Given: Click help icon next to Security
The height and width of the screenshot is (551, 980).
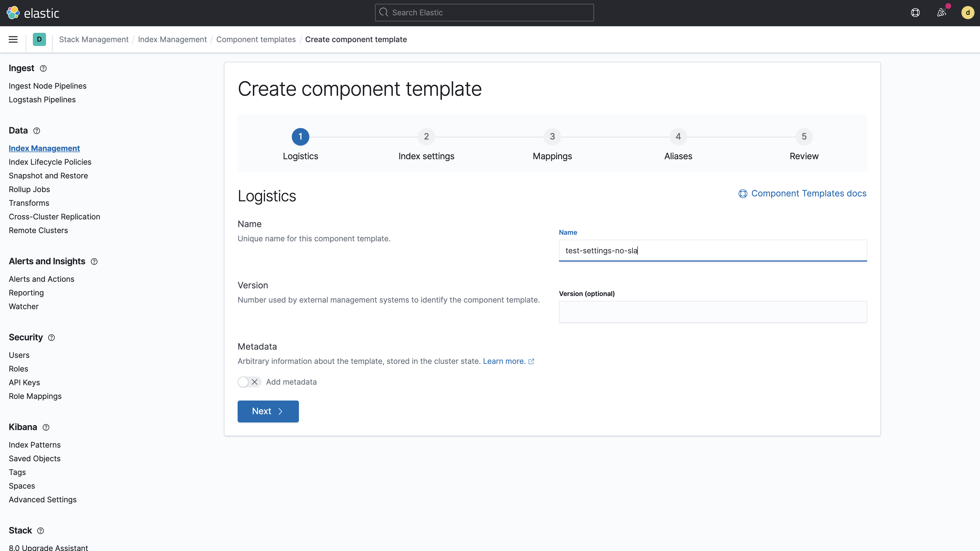Looking at the screenshot, I should (51, 338).
